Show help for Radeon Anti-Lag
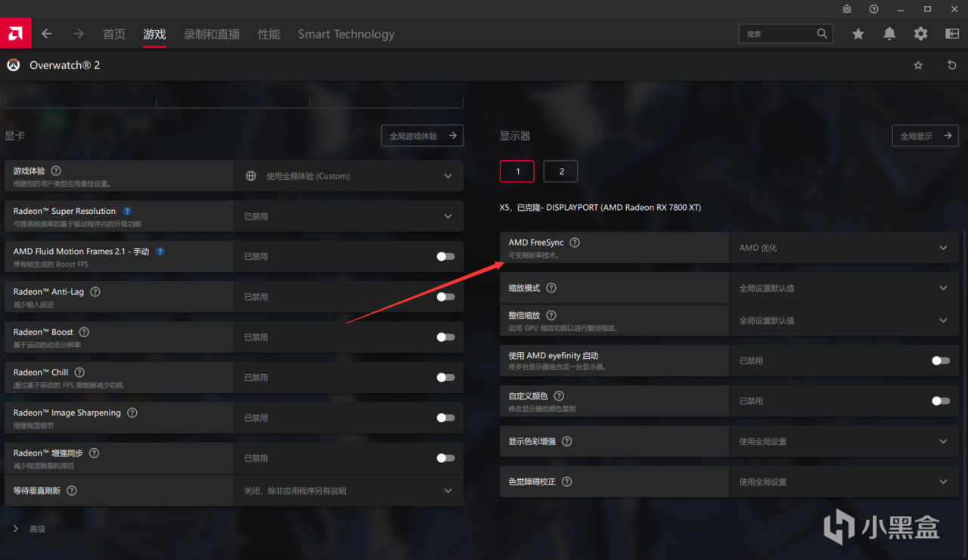968x560 pixels. 95,292
